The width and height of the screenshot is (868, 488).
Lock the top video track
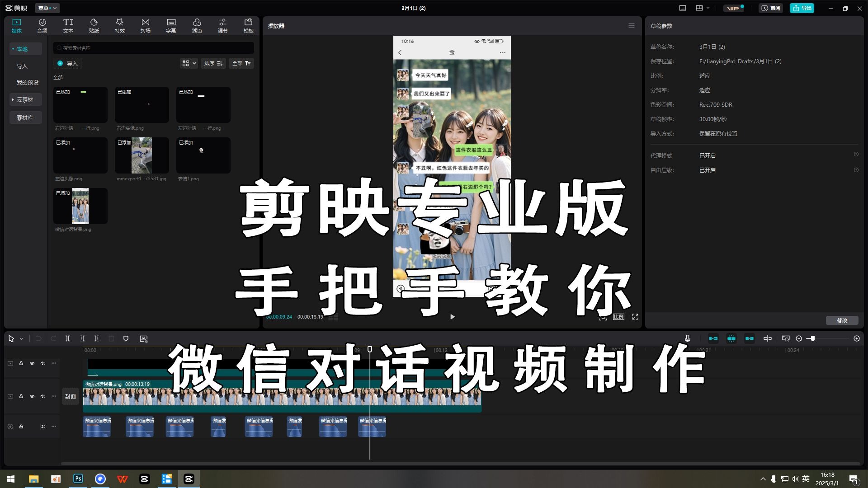pos(21,363)
